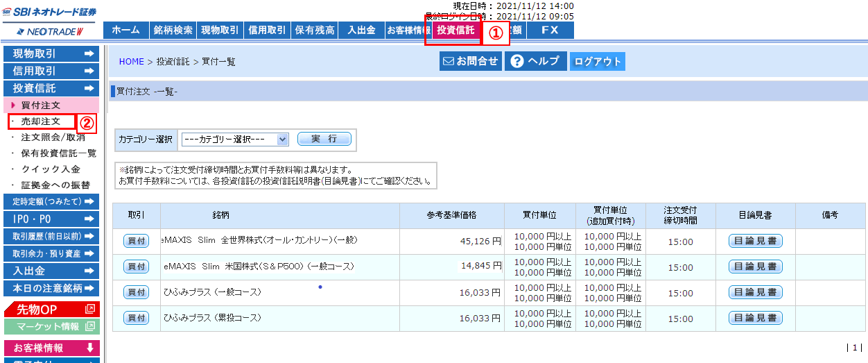
Task: Switch to 現物取引 top tab
Action: tap(220, 31)
